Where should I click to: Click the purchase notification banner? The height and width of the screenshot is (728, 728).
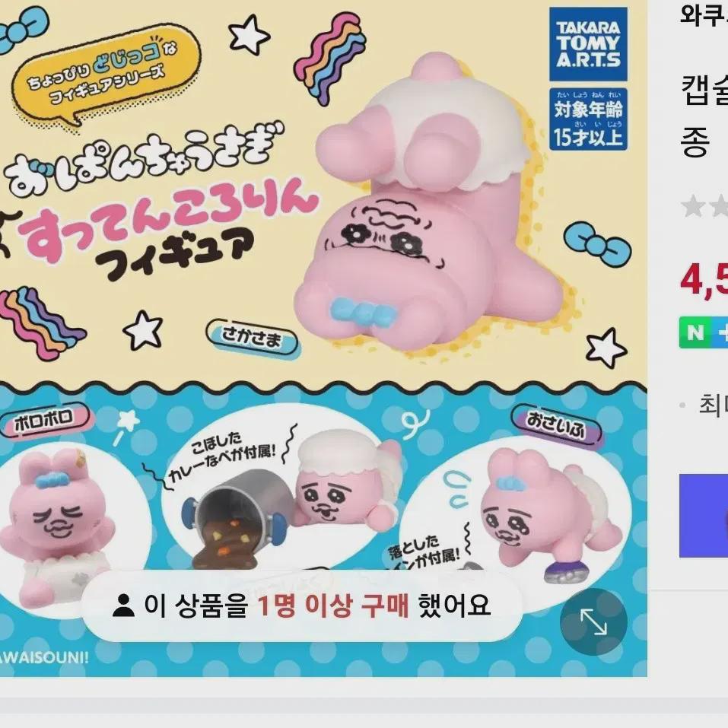pos(301,606)
